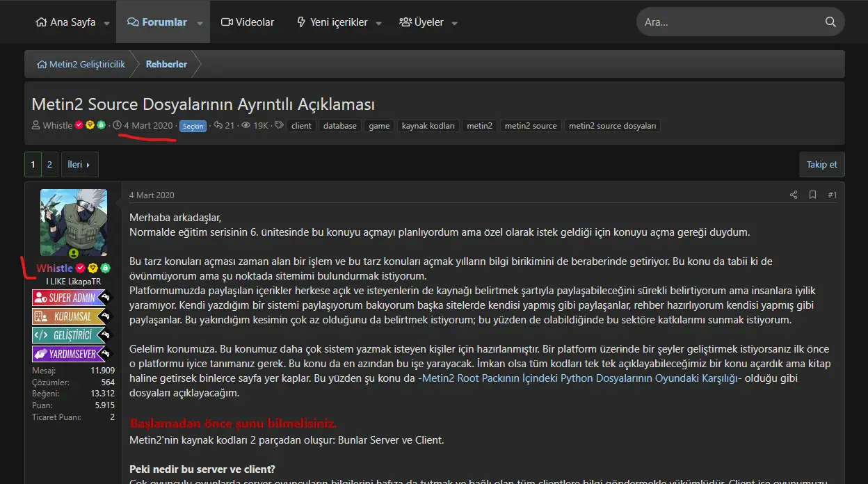
Task: Click the reply arrow icon next to 21
Action: (x=218, y=126)
